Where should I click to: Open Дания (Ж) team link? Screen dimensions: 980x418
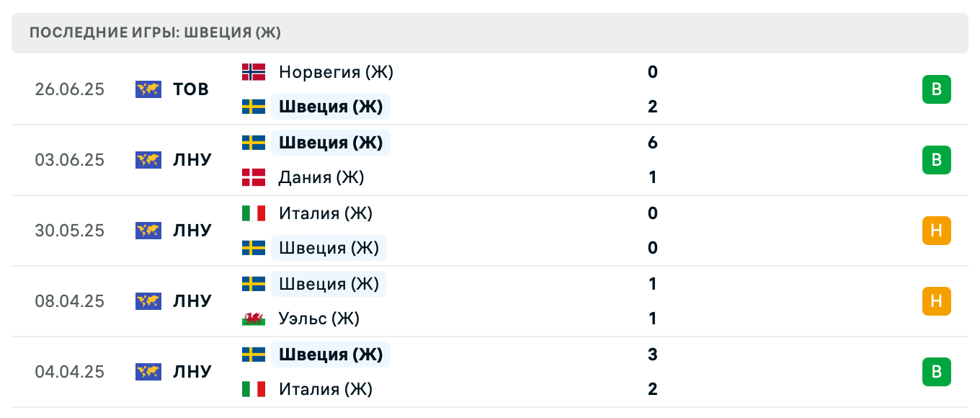click(x=321, y=177)
